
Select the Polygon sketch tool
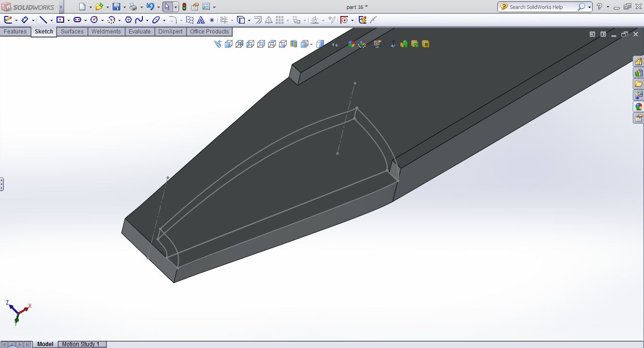128,20
